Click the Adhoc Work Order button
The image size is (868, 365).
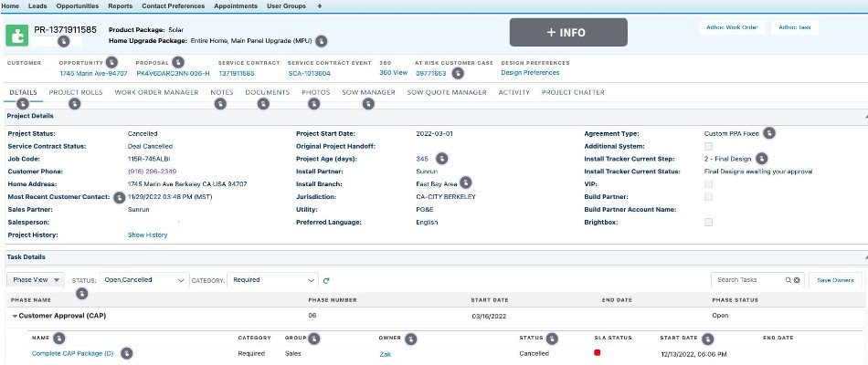[733, 27]
